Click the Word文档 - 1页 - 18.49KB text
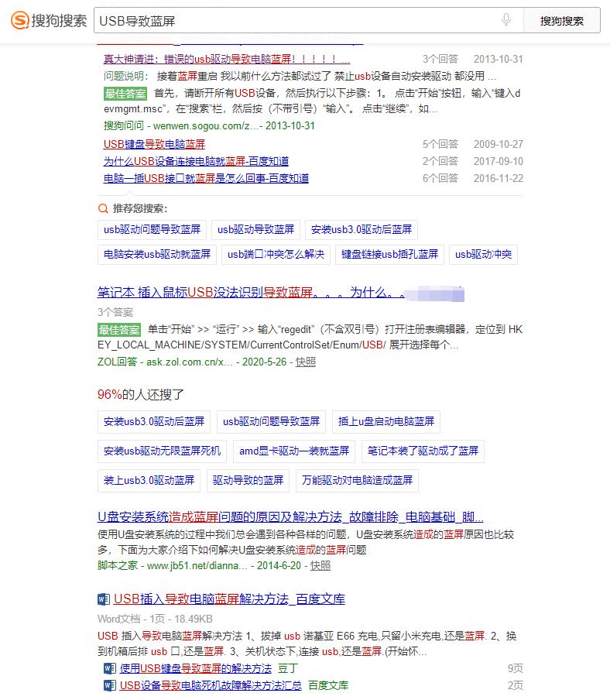Image resolution: width=610 pixels, height=700 pixels. [155, 619]
